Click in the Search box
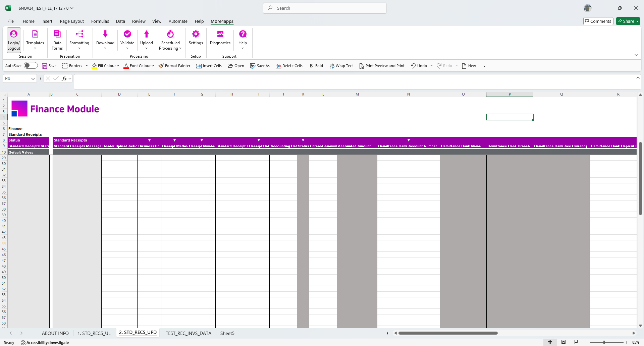 pos(325,8)
